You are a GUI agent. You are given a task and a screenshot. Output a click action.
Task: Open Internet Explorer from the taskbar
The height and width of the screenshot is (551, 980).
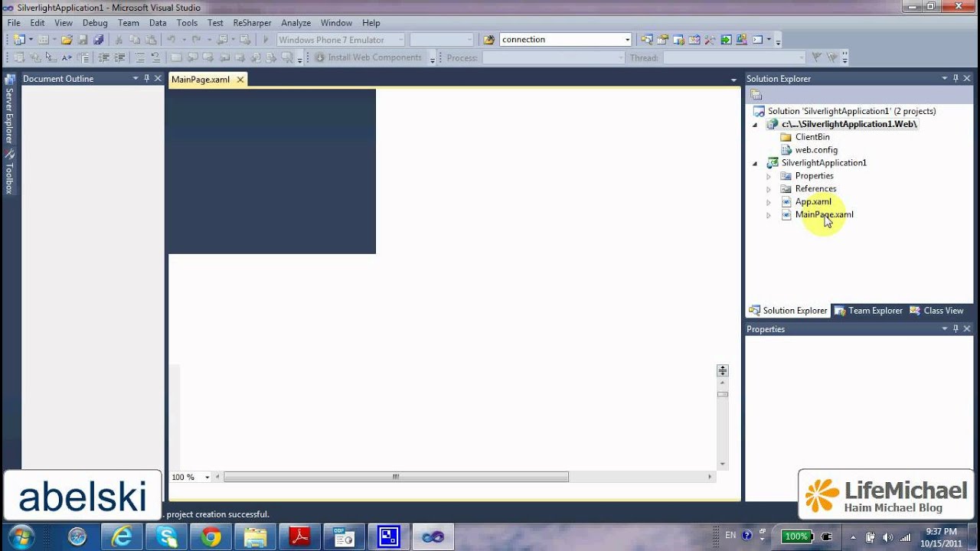(121, 537)
